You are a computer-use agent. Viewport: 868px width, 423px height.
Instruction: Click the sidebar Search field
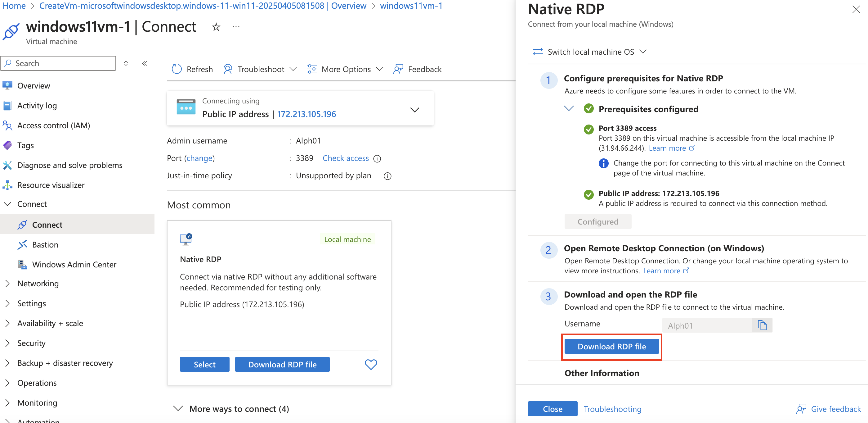click(58, 63)
